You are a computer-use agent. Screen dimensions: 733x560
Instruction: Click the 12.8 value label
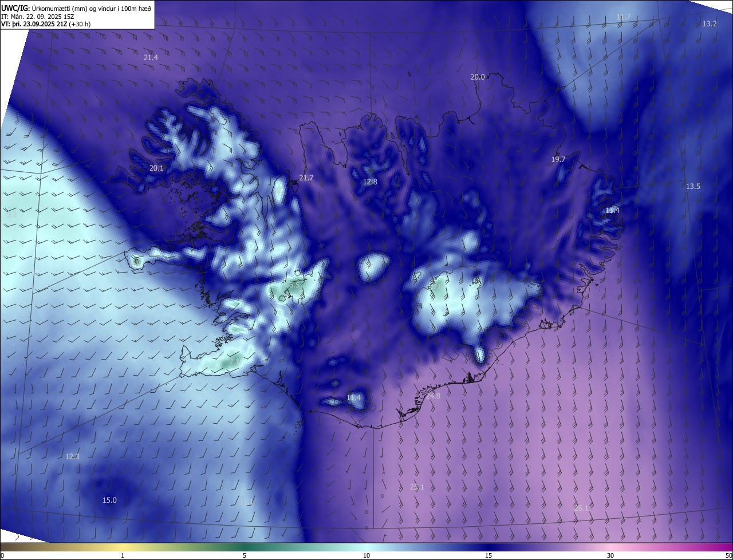(370, 182)
